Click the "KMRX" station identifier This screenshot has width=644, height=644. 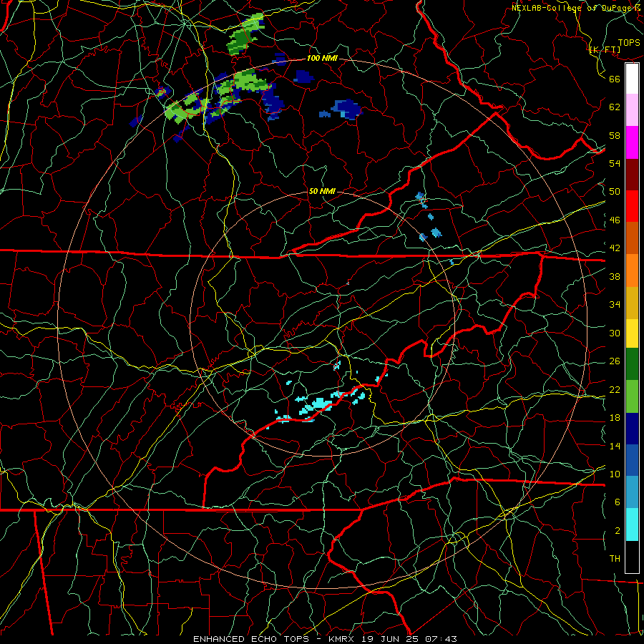pos(343,639)
